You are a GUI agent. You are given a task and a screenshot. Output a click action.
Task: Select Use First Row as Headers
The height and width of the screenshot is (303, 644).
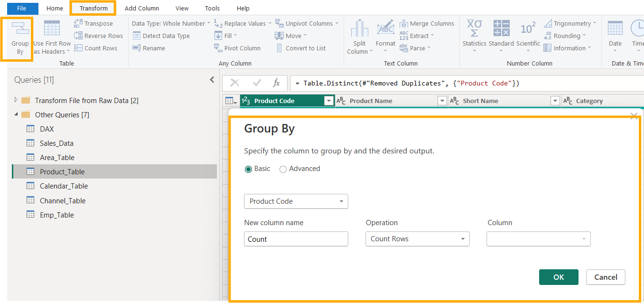(x=52, y=38)
